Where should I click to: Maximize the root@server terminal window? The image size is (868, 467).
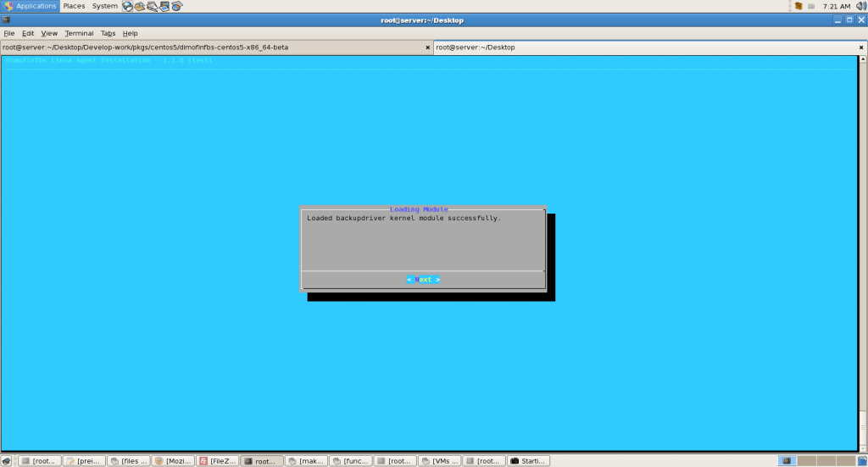click(x=849, y=20)
